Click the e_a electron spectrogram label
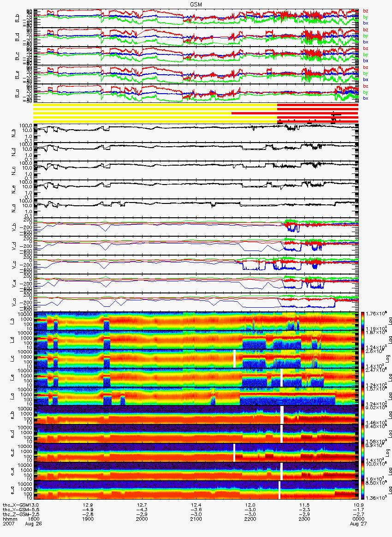This screenshot has height=537, width=392. click(12, 491)
